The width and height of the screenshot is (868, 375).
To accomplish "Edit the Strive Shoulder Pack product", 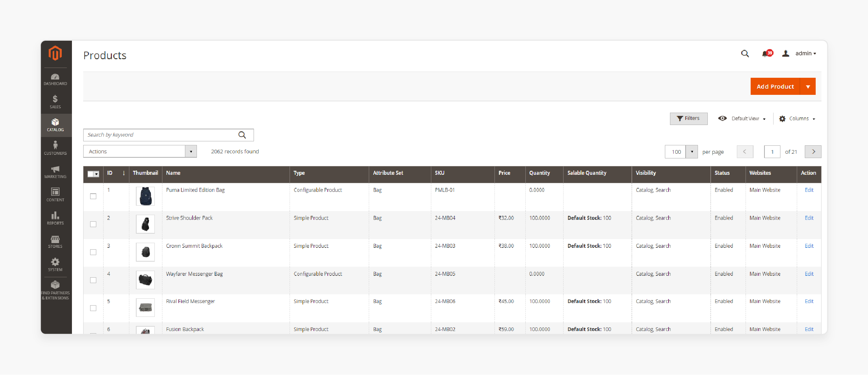I will click(809, 218).
